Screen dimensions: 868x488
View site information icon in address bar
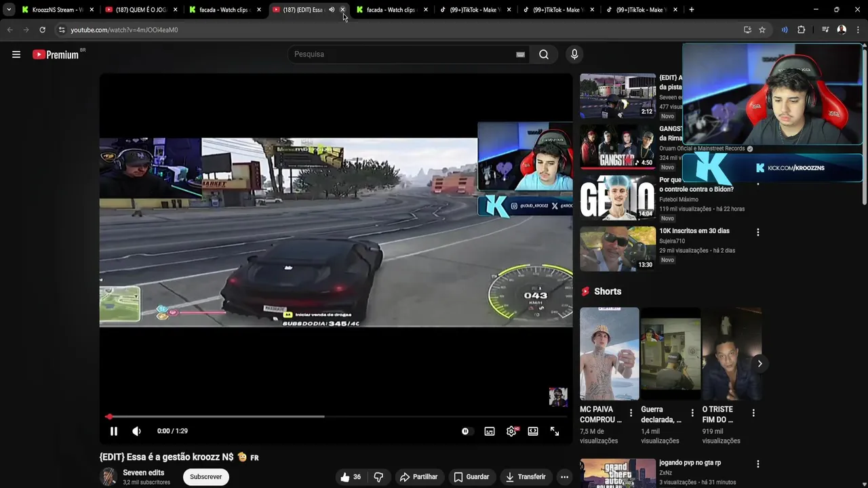tap(62, 30)
